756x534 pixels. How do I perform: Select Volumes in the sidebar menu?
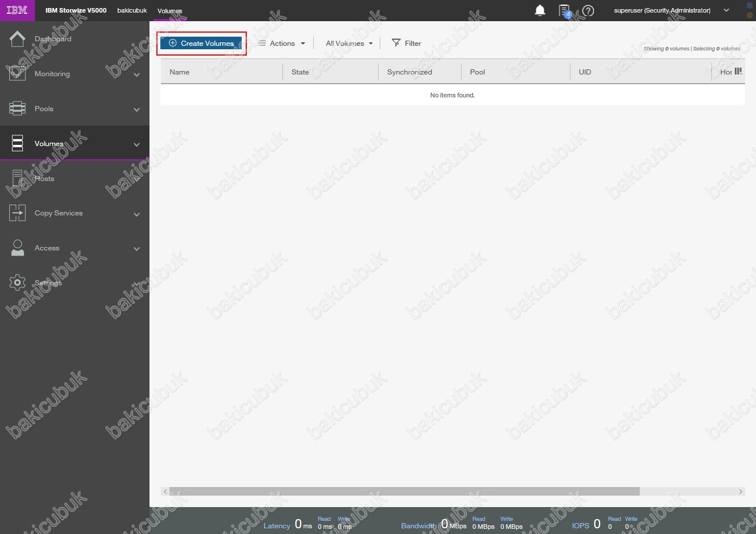pyautogui.click(x=49, y=144)
